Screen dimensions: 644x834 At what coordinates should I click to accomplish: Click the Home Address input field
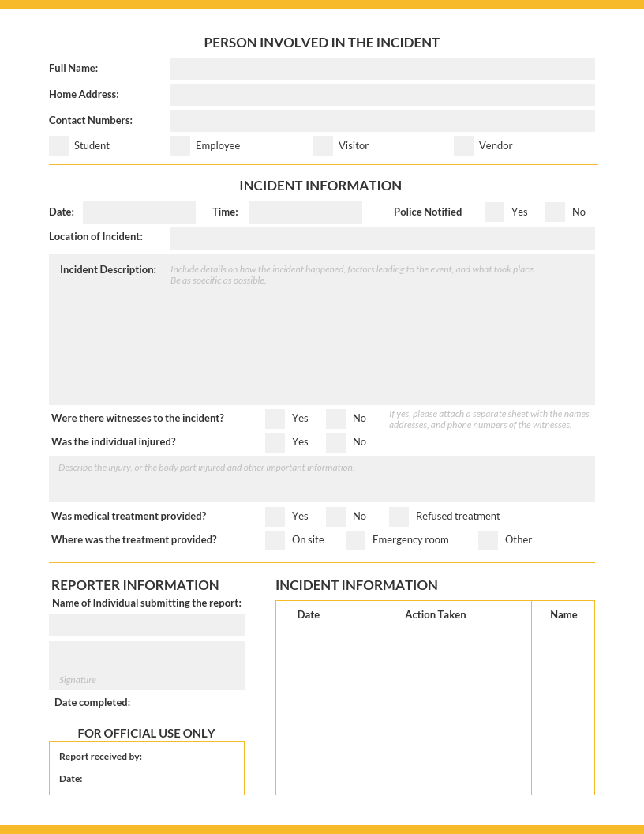(383, 94)
